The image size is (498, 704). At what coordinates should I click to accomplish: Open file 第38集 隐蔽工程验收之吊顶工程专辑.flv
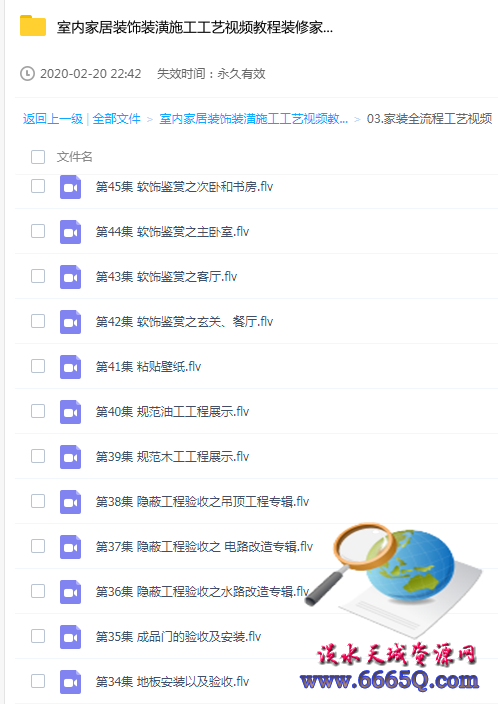point(202,502)
